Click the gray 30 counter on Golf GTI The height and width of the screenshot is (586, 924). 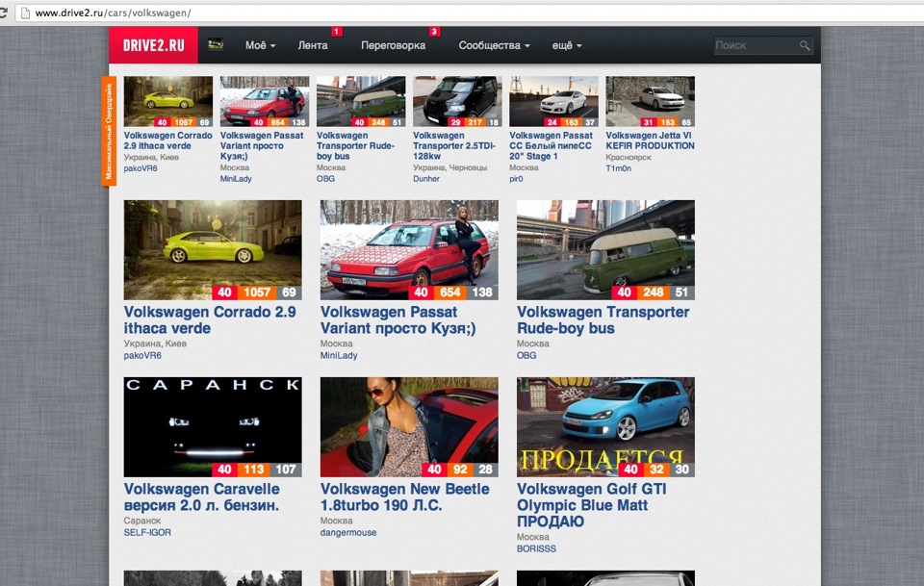click(x=681, y=470)
